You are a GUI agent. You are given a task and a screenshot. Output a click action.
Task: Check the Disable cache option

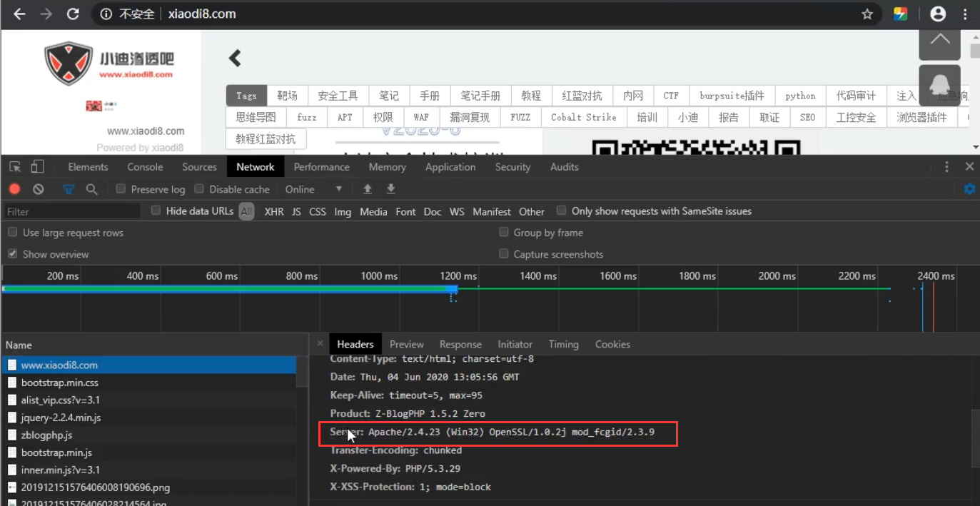(x=200, y=189)
